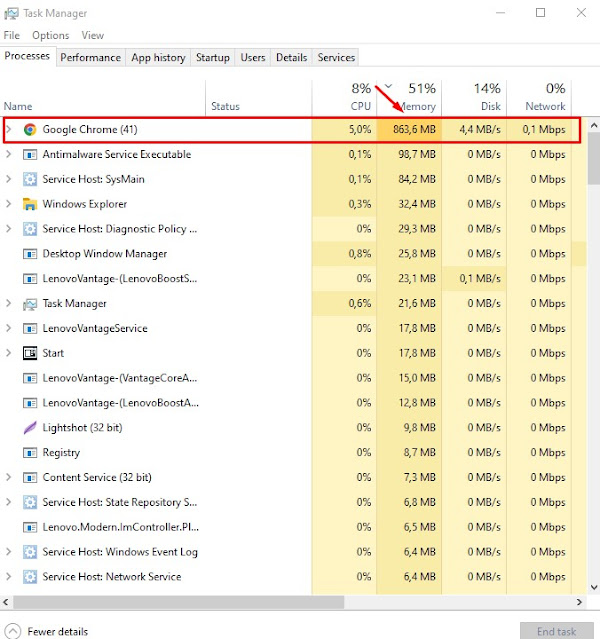Expand the LenovoVantageService group

[9, 328]
